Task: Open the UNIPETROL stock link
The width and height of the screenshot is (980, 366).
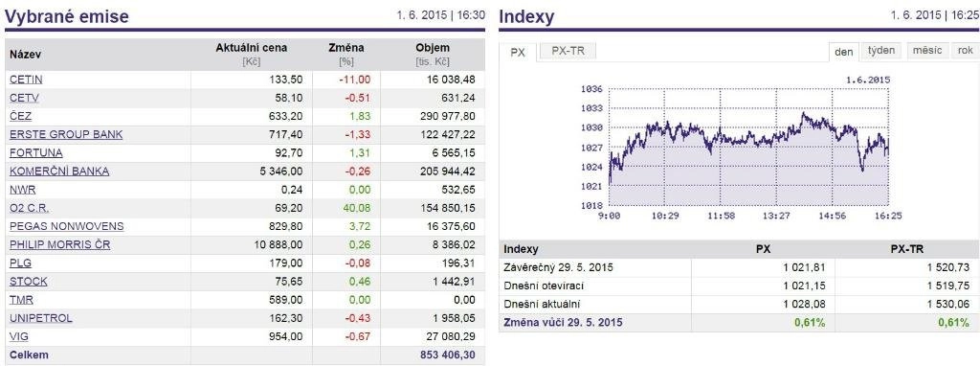Action: pos(41,318)
